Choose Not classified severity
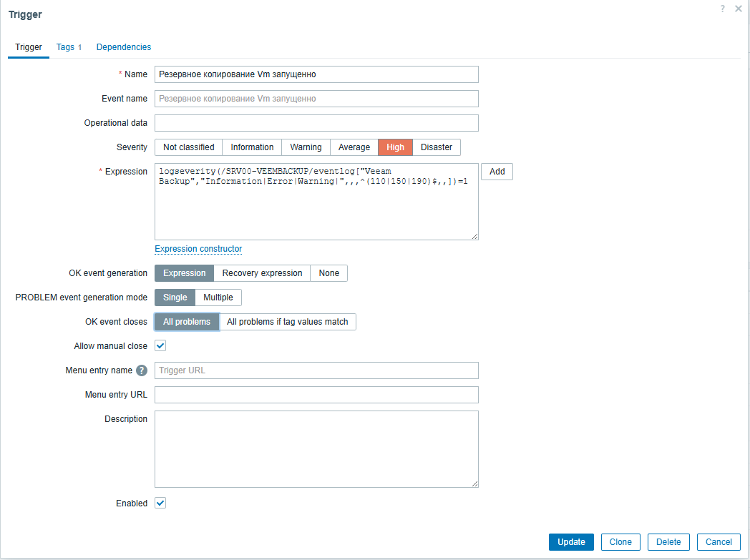Screen dimensions: 750x560 point(188,147)
